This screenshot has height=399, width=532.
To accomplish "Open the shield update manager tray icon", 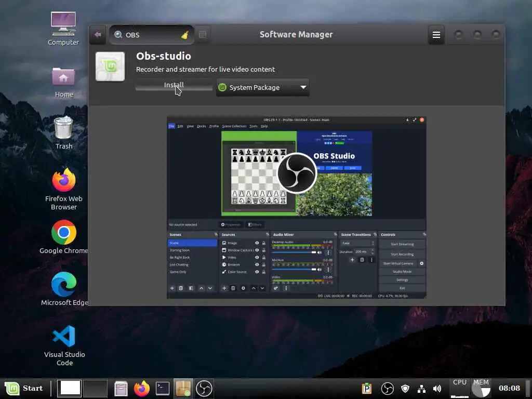I will click(405, 389).
